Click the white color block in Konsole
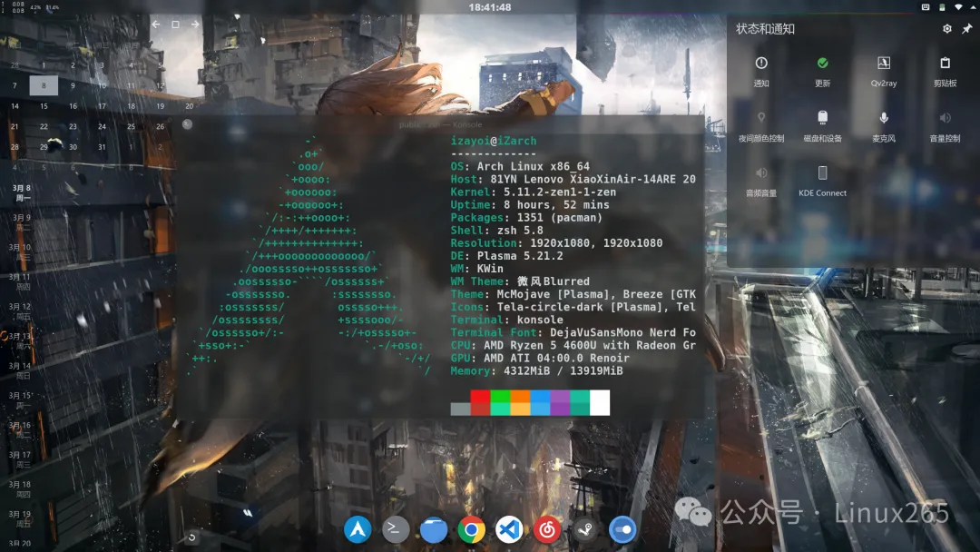Image resolution: width=980 pixels, height=552 pixels. (x=600, y=402)
